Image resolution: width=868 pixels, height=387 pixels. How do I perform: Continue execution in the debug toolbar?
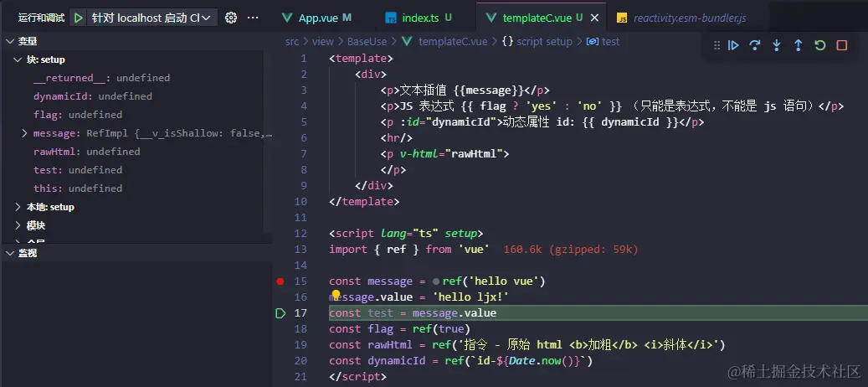pyautogui.click(x=733, y=45)
